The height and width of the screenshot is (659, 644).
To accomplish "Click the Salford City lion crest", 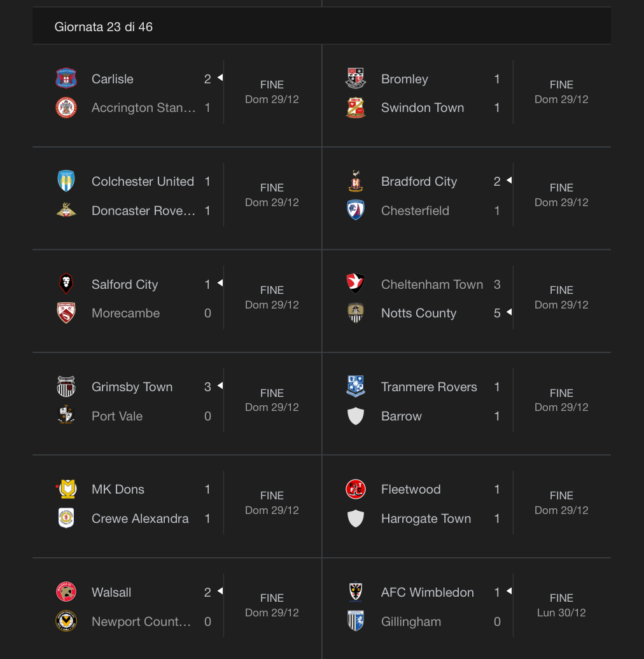I will coord(66,284).
